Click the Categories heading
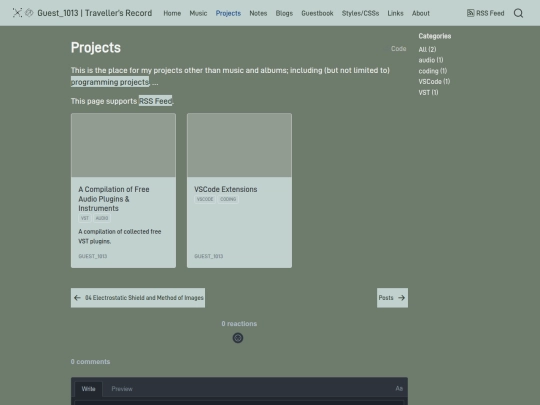This screenshot has height=405, width=540. pos(435,36)
